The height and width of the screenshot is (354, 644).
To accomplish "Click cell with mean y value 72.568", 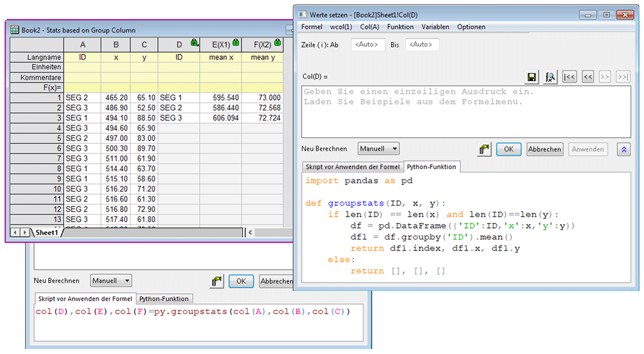I will 262,108.
